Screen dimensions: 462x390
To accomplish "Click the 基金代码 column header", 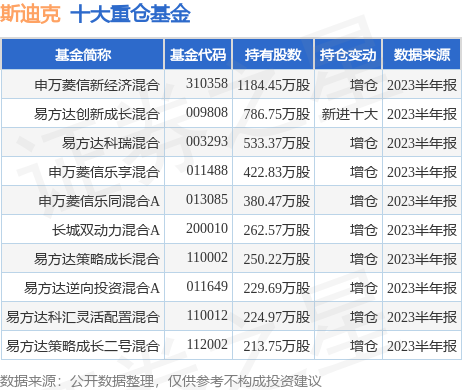I will click(x=198, y=54).
